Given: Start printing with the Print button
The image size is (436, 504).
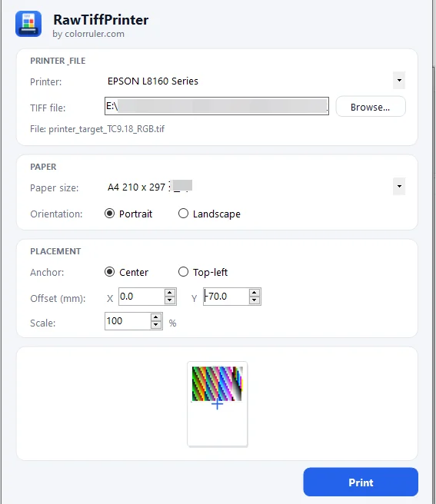Looking at the screenshot, I should (361, 482).
